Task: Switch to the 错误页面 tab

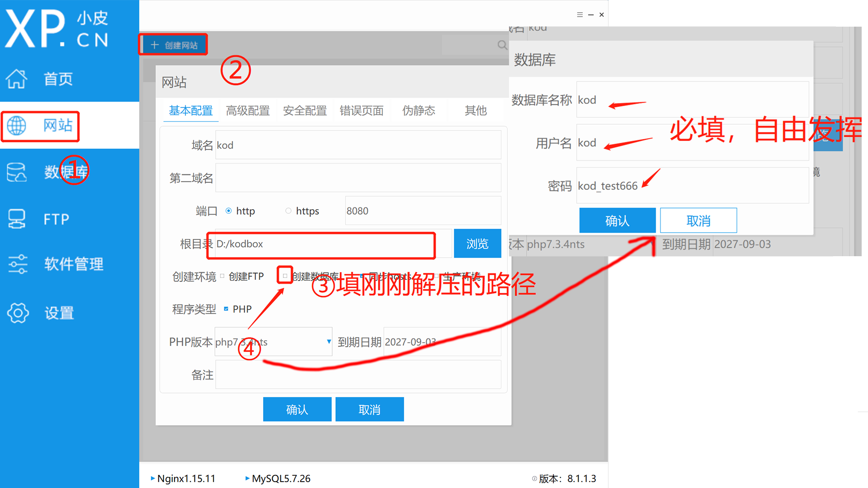Action: [x=362, y=111]
